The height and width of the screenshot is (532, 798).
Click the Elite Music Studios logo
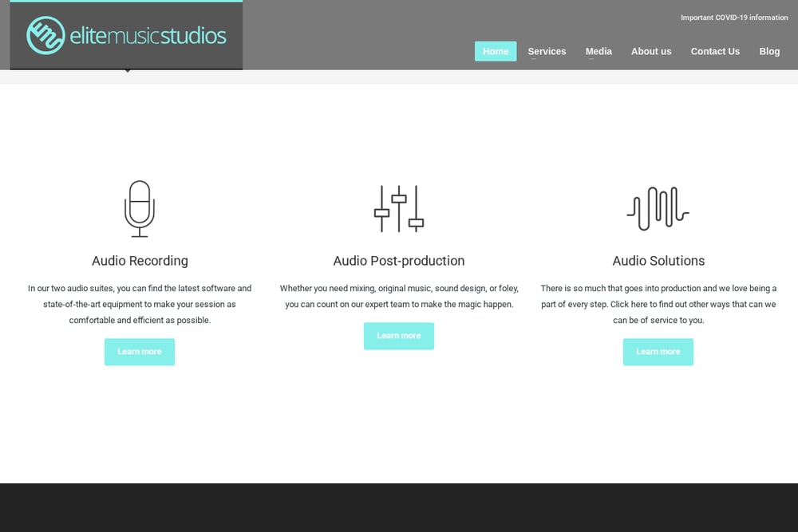[126, 35]
